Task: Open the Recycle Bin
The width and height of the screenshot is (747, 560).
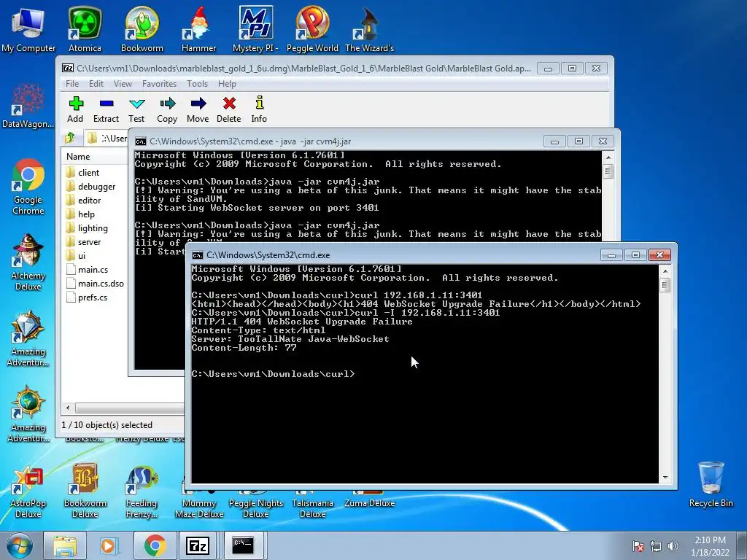Action: (x=711, y=485)
